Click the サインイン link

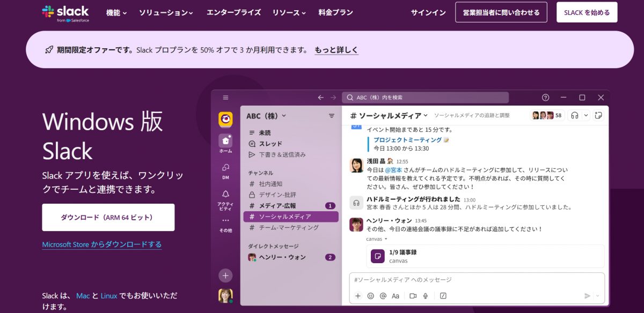(428, 12)
